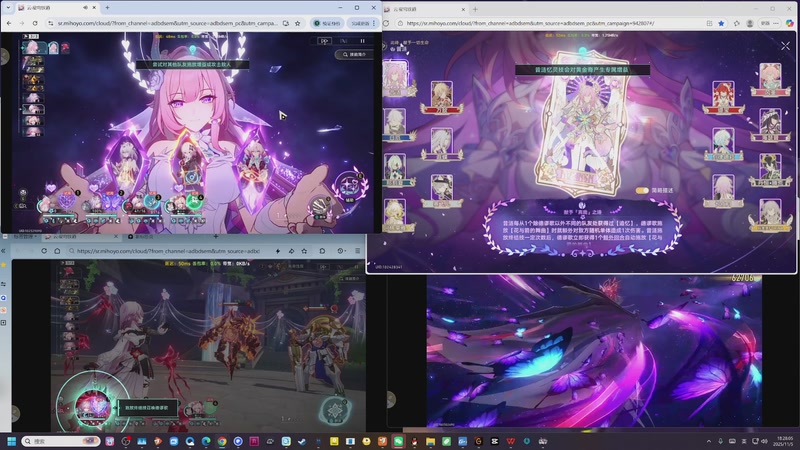Mute the Chrome tab via speaker icon
The height and width of the screenshot is (450, 800).
[x=85, y=8]
